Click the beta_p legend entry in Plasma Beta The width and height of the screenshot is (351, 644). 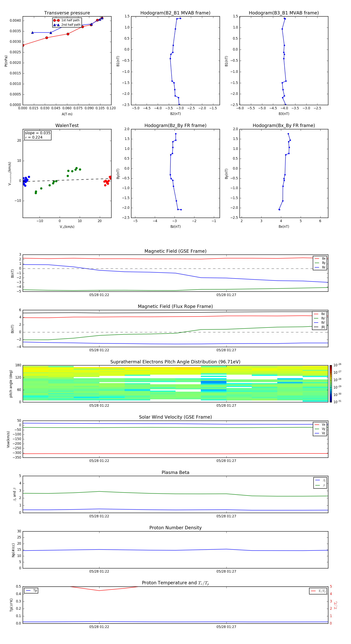[x=320, y=480]
